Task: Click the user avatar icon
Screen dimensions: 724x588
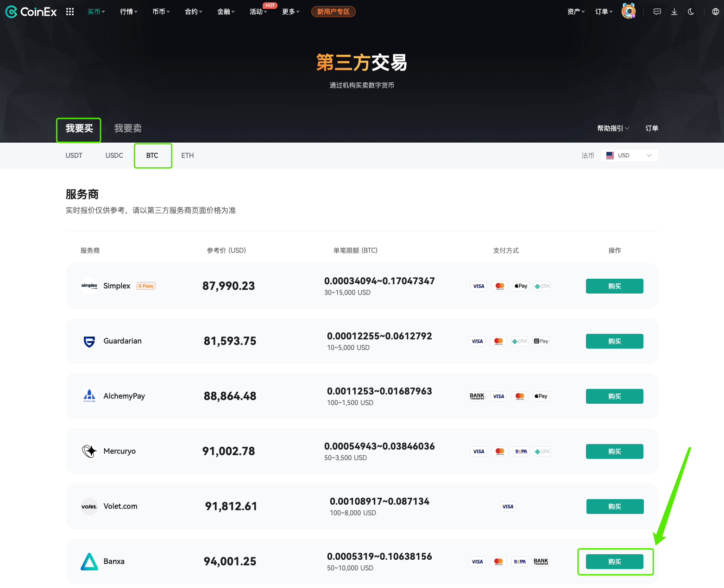Action: (629, 11)
